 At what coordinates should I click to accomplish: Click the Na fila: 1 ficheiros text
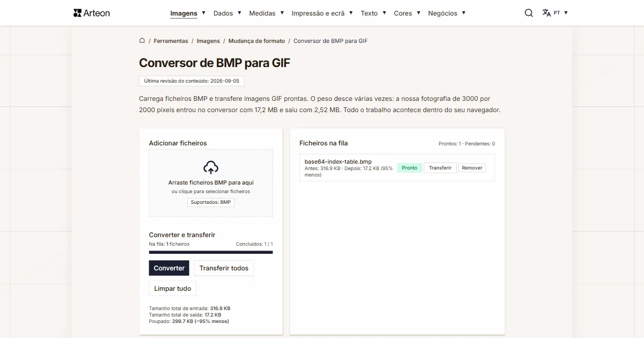click(169, 244)
